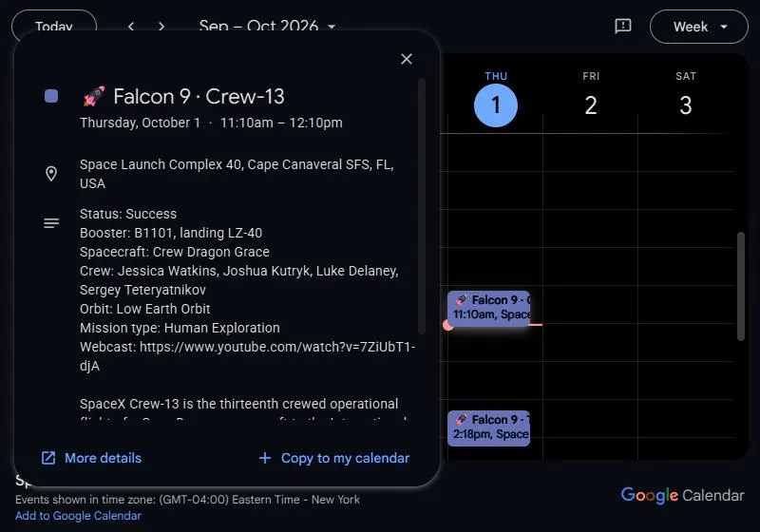Open More details link
This screenshot has height=532, width=760.
click(91, 458)
